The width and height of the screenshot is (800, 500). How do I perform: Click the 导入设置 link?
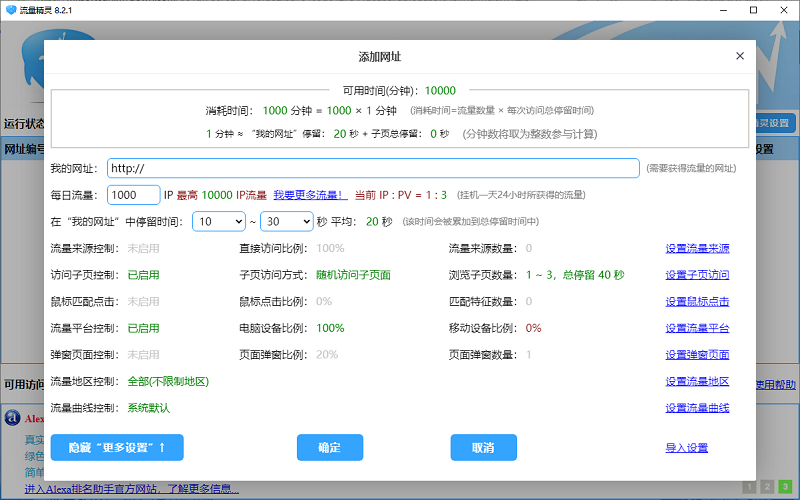click(686, 448)
